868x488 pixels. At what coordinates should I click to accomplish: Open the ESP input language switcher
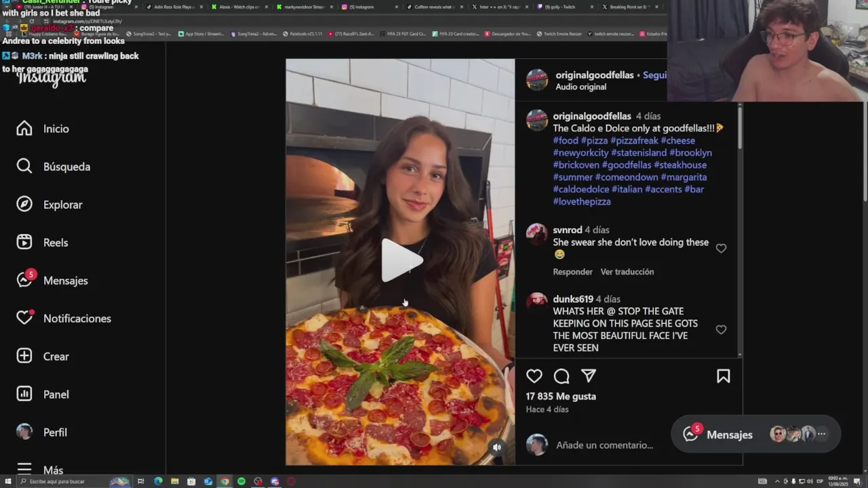click(x=819, y=481)
